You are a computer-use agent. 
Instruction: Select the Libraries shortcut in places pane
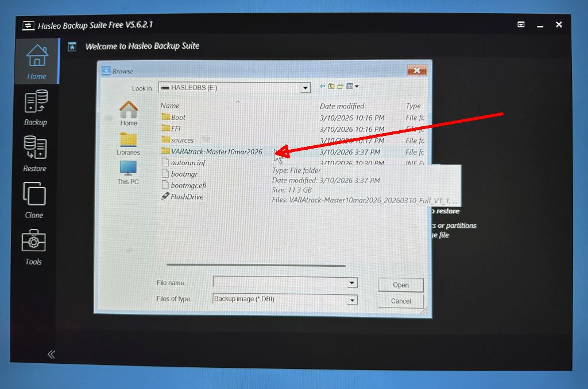tap(128, 144)
